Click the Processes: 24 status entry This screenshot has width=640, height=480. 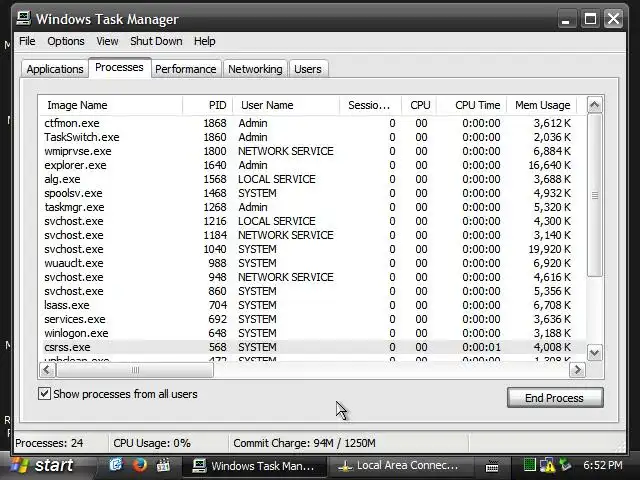61,443
